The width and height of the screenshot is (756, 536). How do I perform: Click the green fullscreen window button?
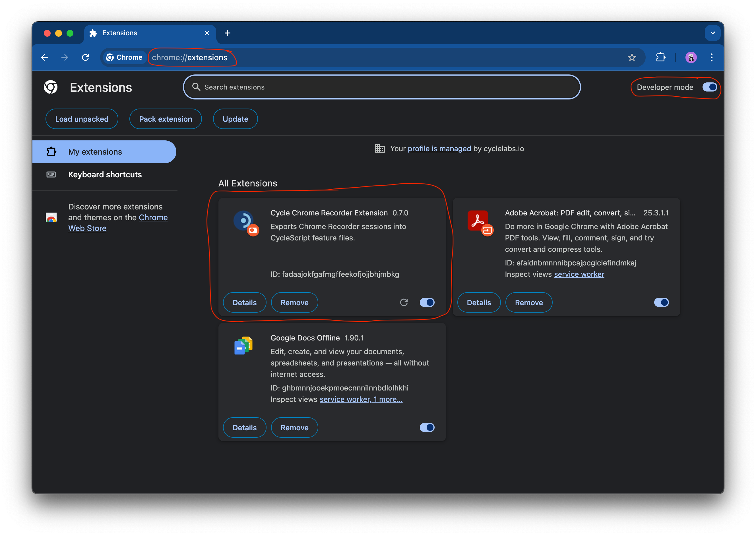tap(70, 33)
